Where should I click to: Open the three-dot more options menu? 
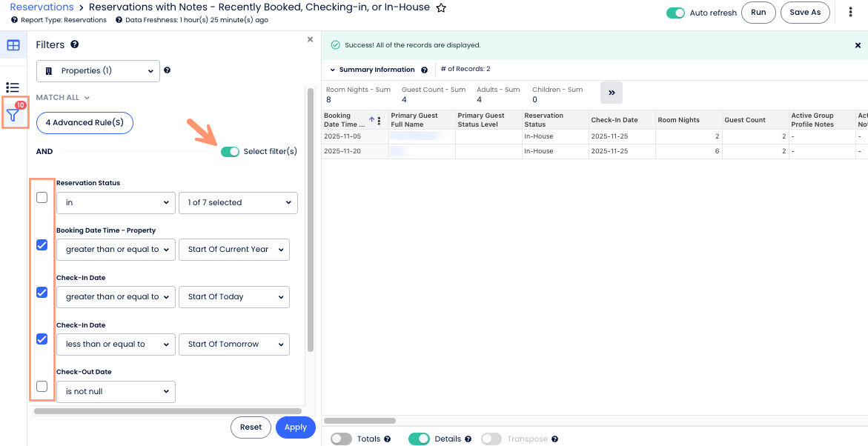tap(850, 13)
